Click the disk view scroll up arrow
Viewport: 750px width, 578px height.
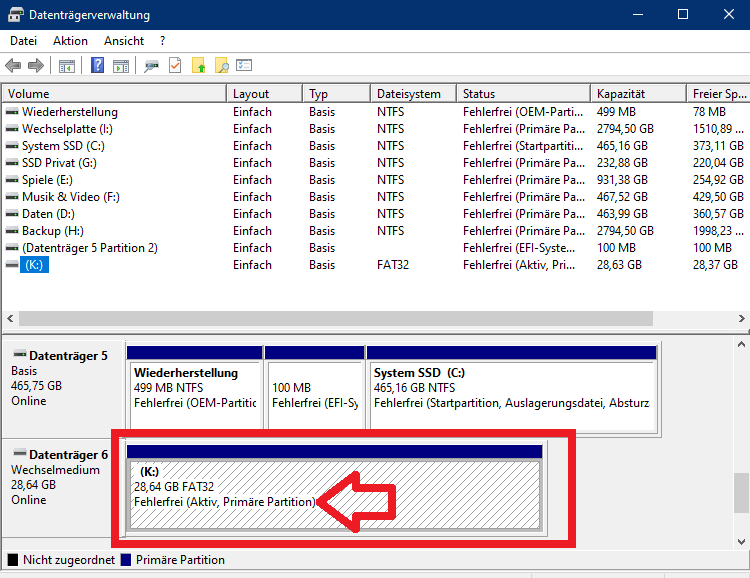tap(741, 344)
